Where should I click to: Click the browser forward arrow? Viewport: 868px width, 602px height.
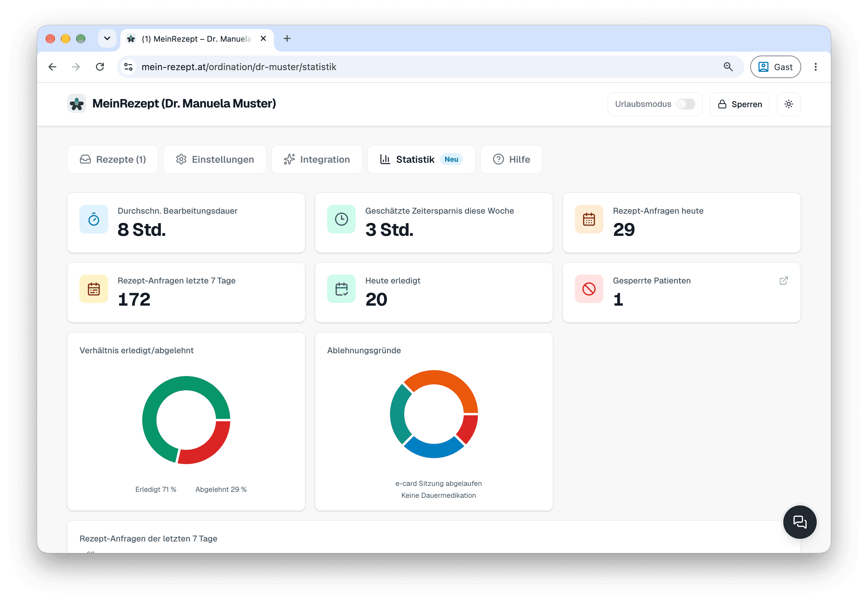click(x=76, y=67)
